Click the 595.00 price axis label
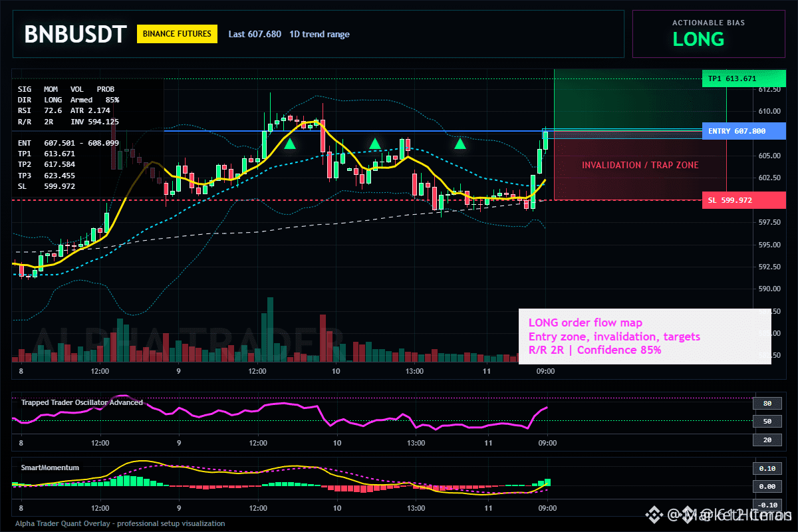 769,245
